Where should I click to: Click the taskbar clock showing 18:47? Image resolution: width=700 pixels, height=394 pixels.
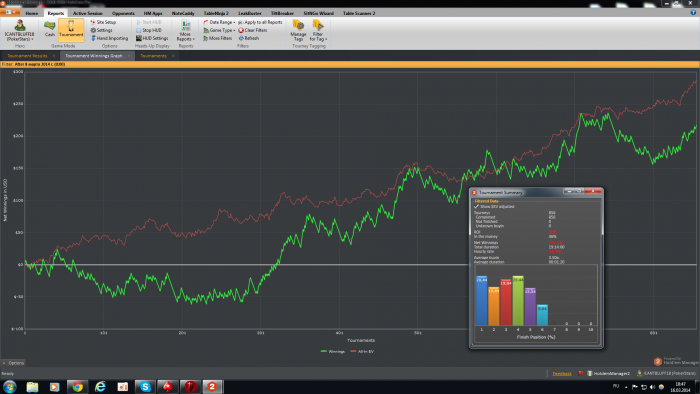pyautogui.click(x=680, y=386)
